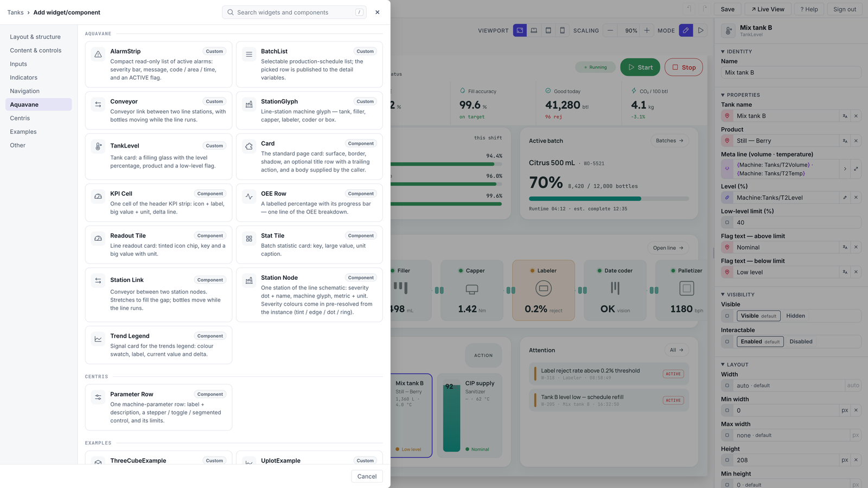Viewport: 868px width, 488px height.
Task: Select the Visible default option
Action: (758, 316)
